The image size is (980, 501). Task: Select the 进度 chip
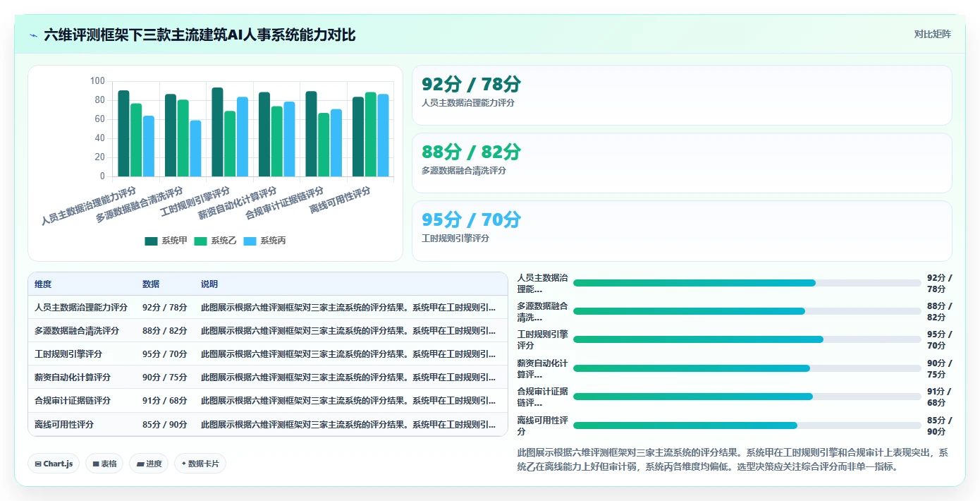149,464
